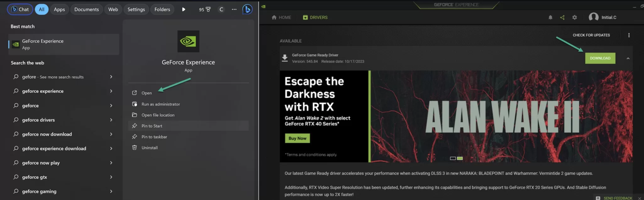This screenshot has width=644, height=200.
Task: Collapse the Game Ready Driver details chevron
Action: (x=628, y=58)
